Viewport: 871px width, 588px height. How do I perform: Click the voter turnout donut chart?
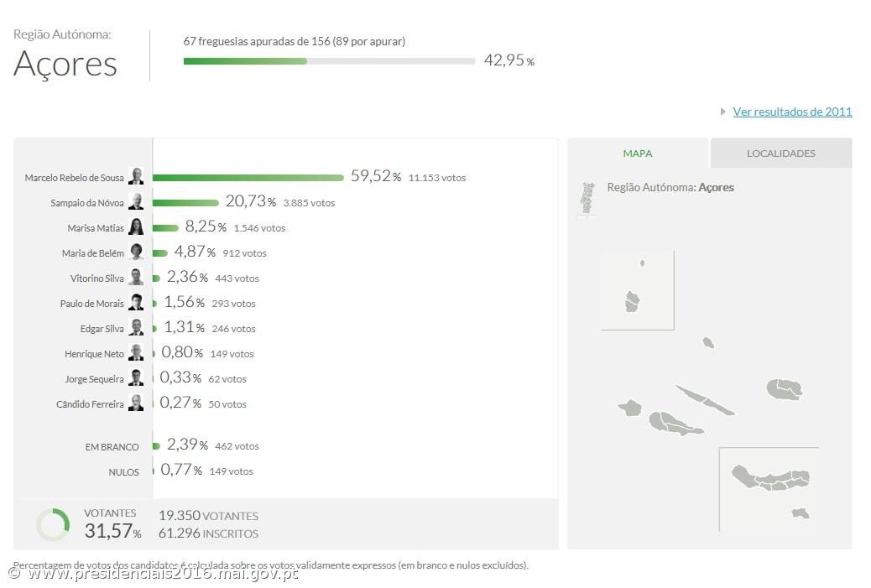[x=53, y=524]
